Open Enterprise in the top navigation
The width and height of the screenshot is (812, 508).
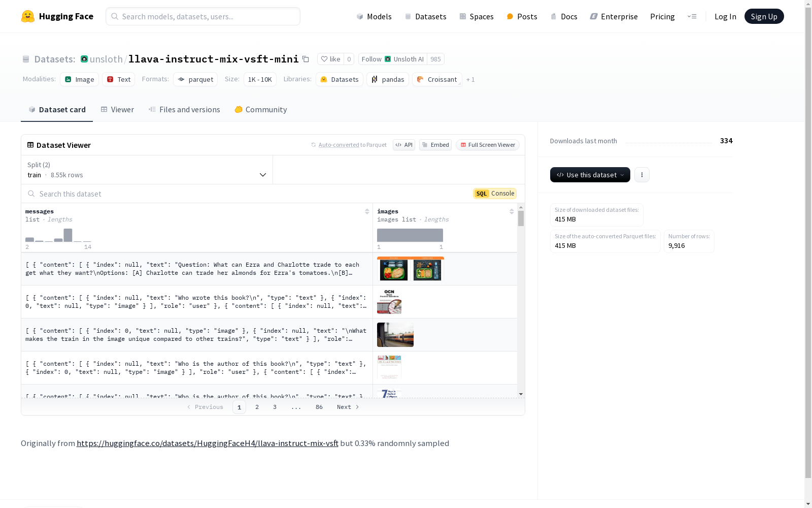click(x=614, y=16)
